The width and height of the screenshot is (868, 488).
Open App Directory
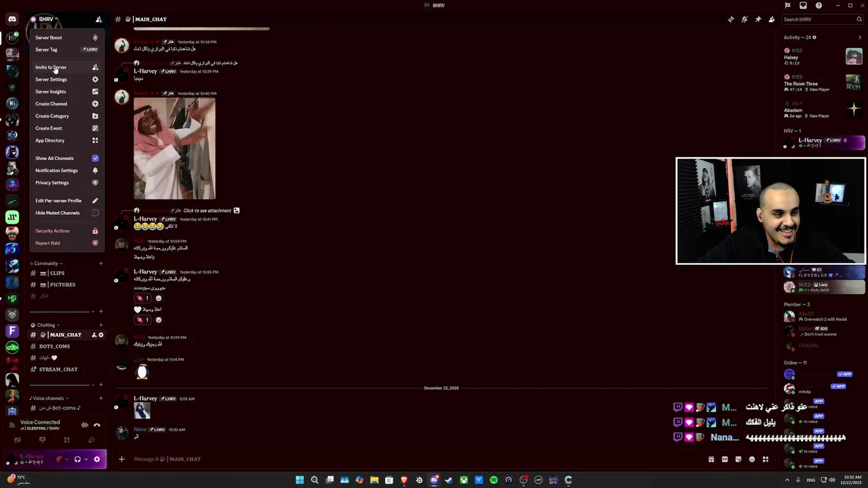pos(66,140)
